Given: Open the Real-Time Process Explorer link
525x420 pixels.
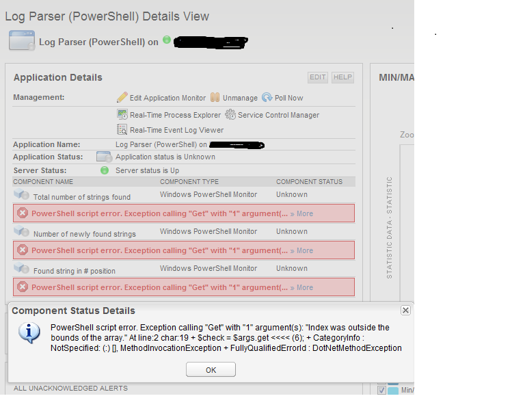Looking at the screenshot, I should coord(176,115).
